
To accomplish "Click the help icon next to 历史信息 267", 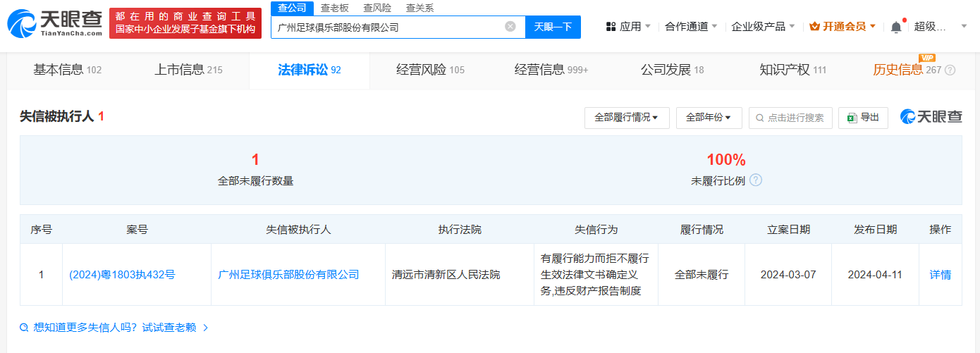I will tap(950, 70).
